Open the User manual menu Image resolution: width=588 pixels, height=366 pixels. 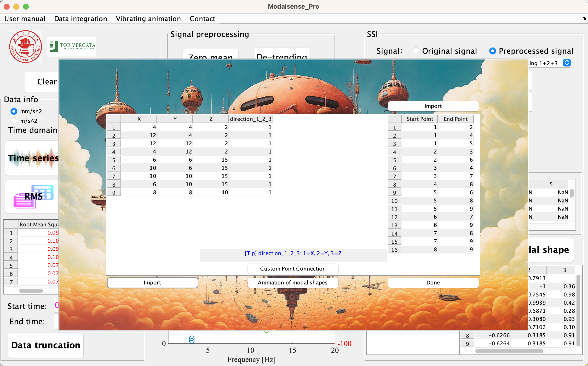click(x=25, y=19)
